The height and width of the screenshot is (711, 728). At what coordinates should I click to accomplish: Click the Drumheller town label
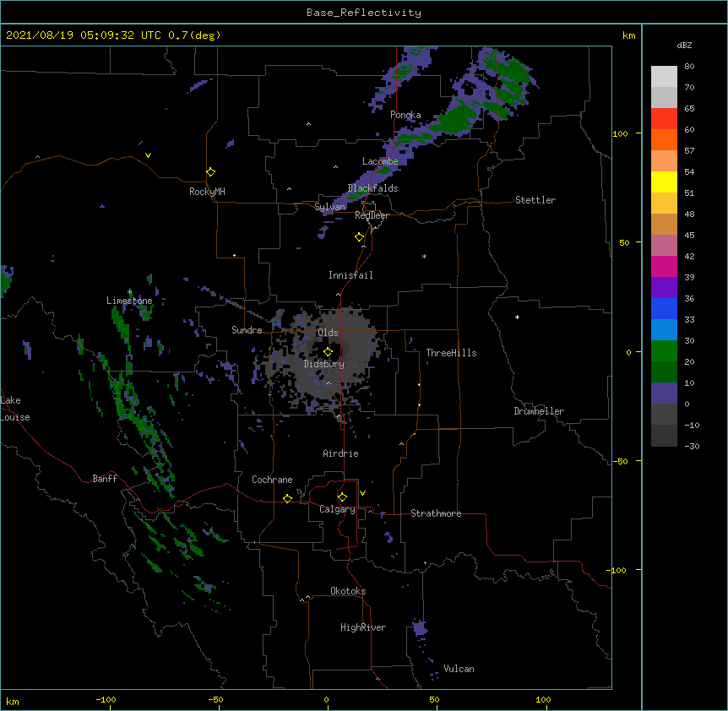(x=539, y=411)
